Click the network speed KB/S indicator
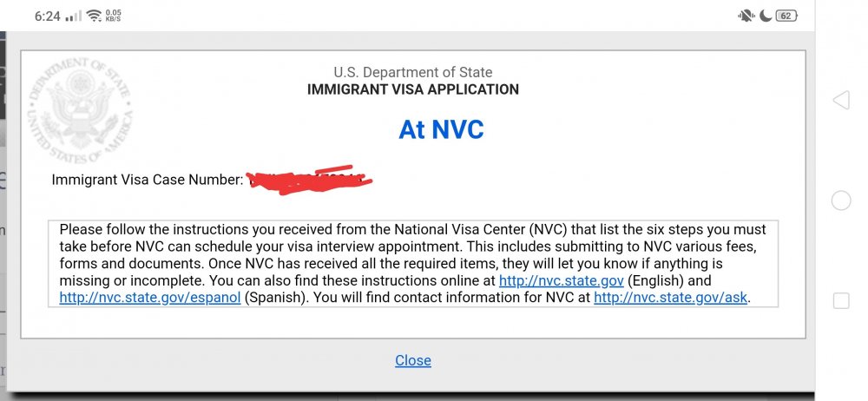This screenshot has height=401, width=868. [113, 16]
